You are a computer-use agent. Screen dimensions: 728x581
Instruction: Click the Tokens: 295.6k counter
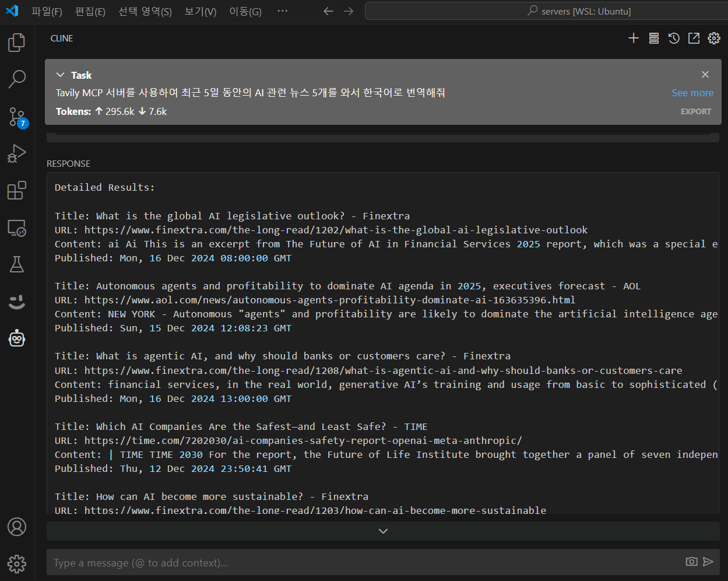pyautogui.click(x=111, y=111)
